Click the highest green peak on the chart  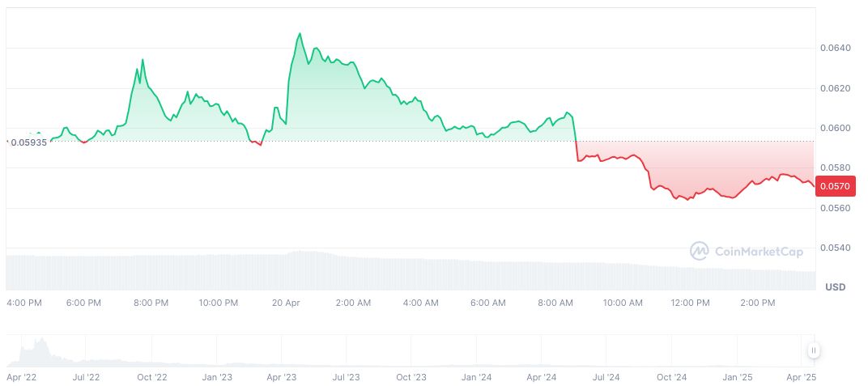tap(300, 34)
